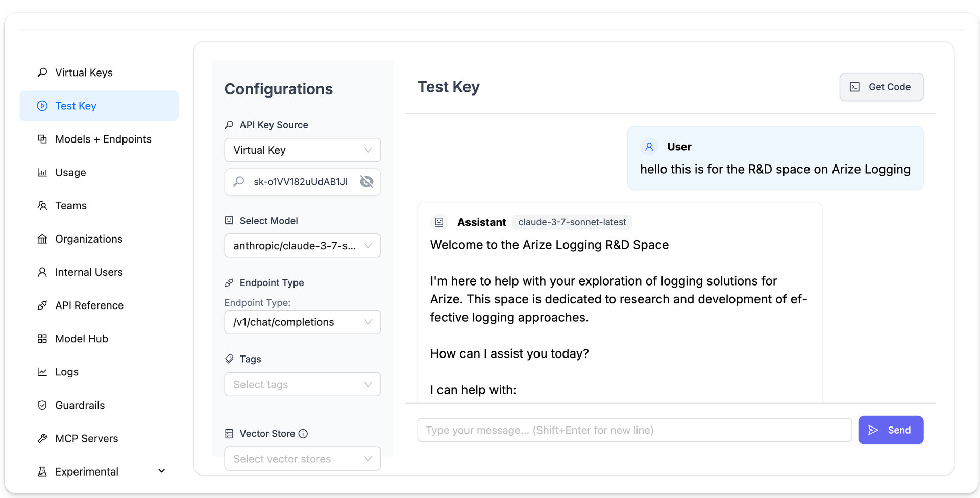Select the Virtual Keys sidebar icon
The width and height of the screenshot is (980, 498).
point(42,72)
